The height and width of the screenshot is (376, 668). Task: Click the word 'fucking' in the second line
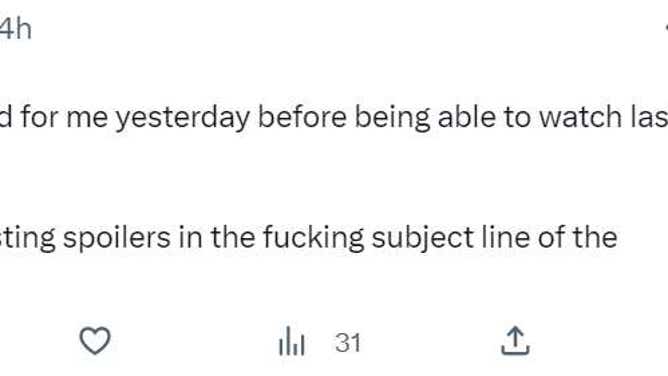point(313,238)
